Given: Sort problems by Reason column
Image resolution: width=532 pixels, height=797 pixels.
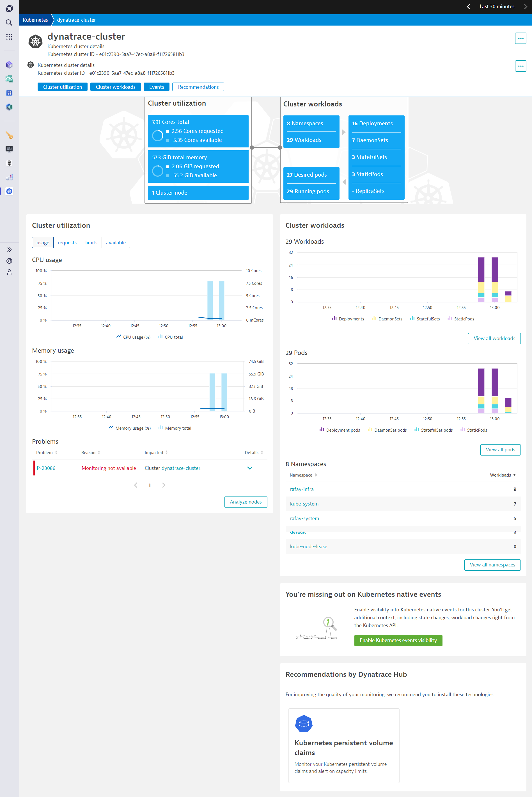Looking at the screenshot, I should [91, 452].
